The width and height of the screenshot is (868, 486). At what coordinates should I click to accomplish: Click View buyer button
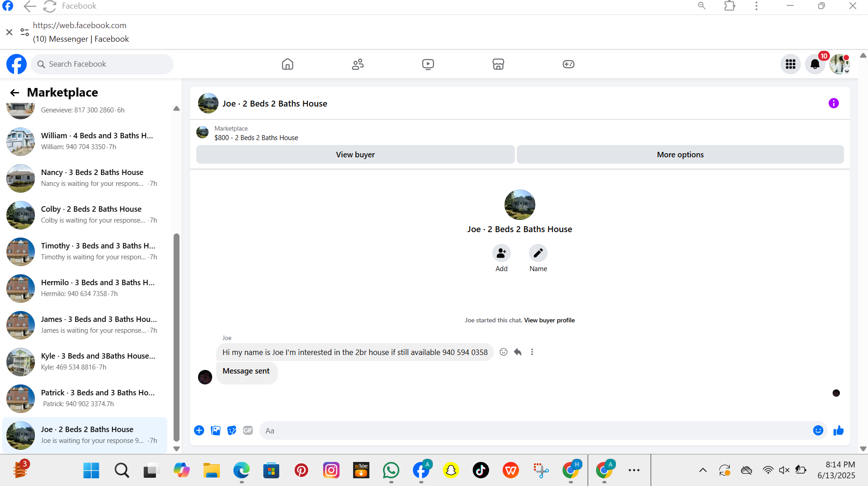pos(355,155)
